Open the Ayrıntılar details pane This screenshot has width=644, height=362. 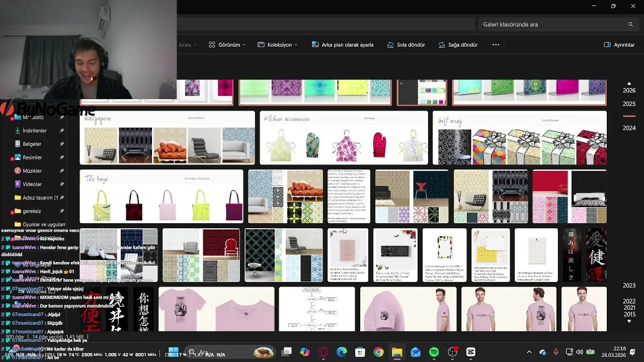pyautogui.click(x=619, y=45)
